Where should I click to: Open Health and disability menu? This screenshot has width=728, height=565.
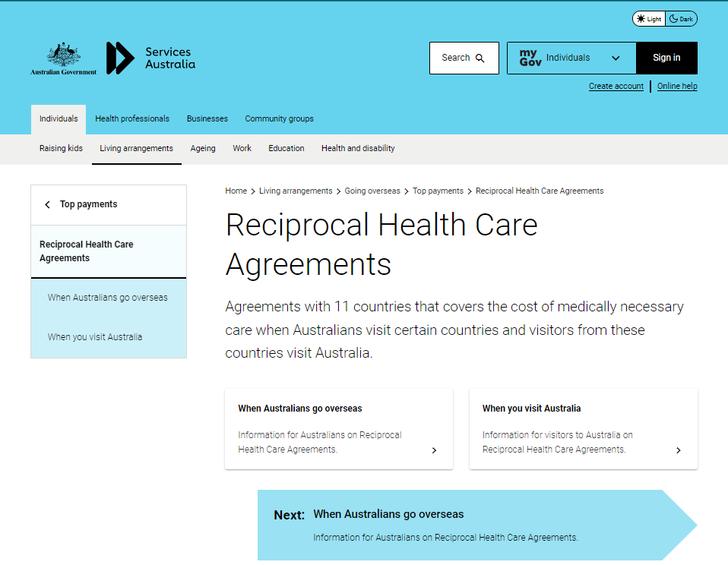(358, 149)
